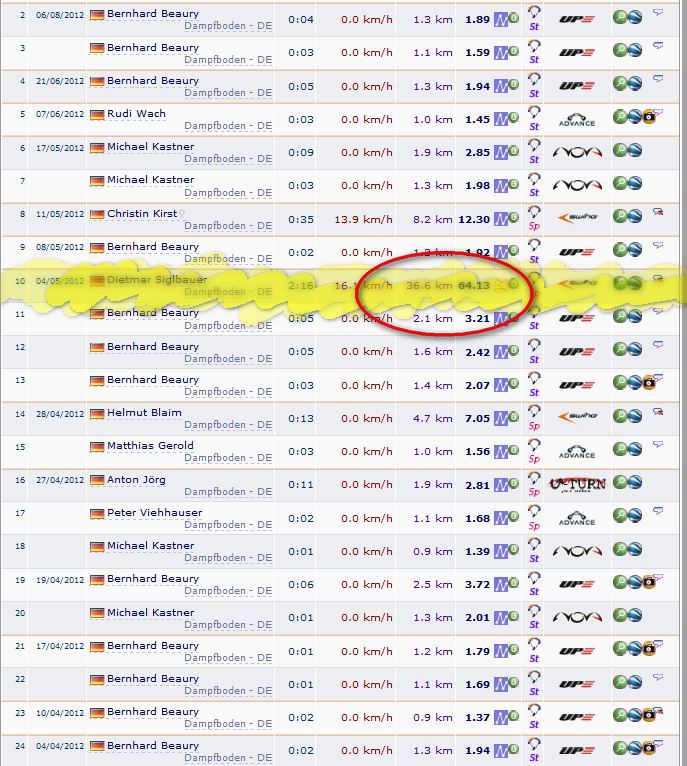687x766 pixels.
Task: Open comment icon in Christin Kirst row
Action: click(x=658, y=212)
